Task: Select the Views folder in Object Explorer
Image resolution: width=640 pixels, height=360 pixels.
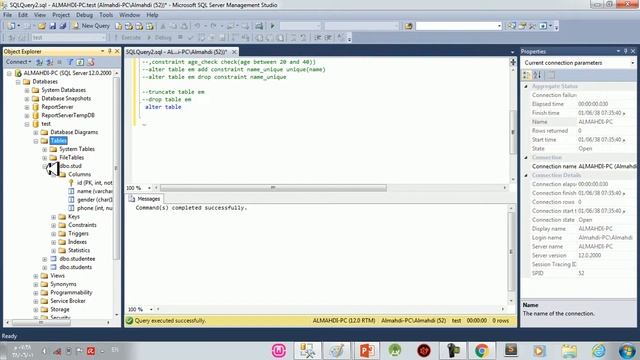Action: point(57,276)
